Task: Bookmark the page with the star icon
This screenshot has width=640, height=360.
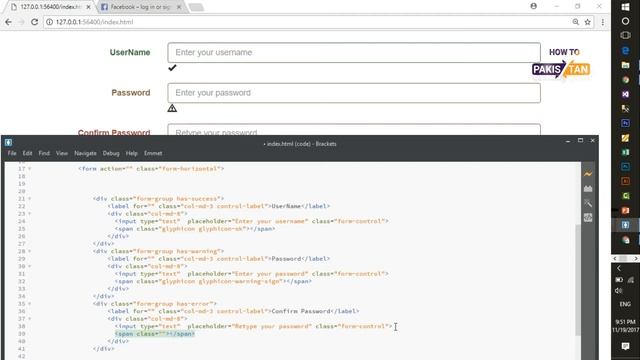Action: (587, 22)
